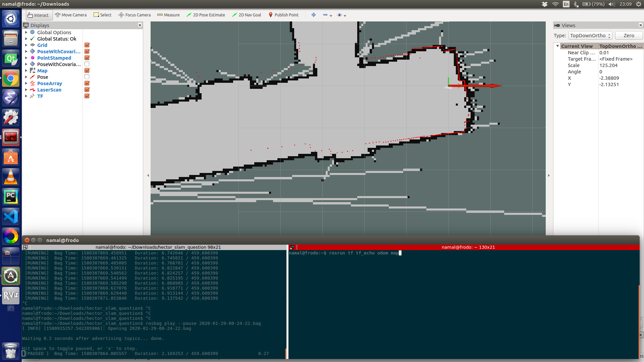The height and width of the screenshot is (362, 644).
Task: Click the Target Frame Fixed Frame value
Action: click(x=621, y=59)
